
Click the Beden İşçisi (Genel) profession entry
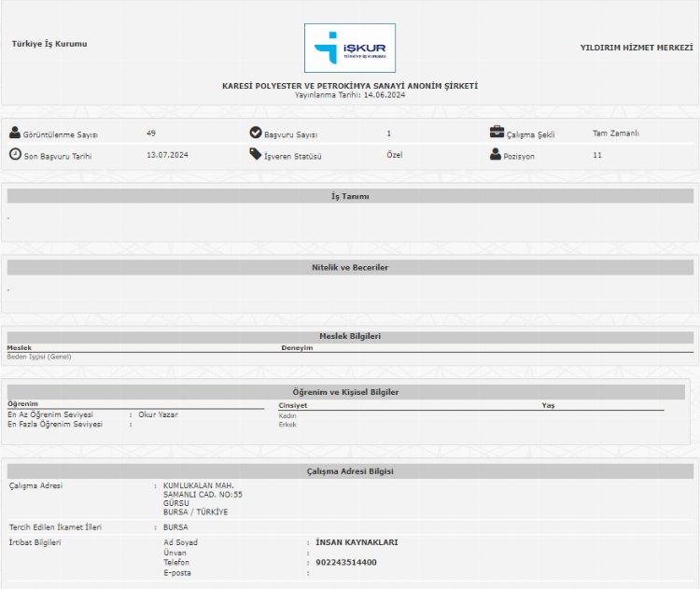[39, 357]
